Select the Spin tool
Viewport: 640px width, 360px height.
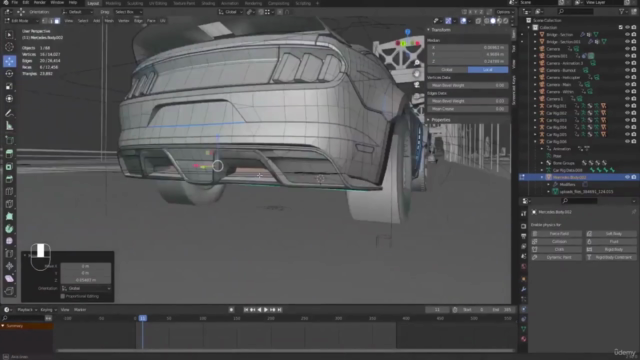click(9, 229)
